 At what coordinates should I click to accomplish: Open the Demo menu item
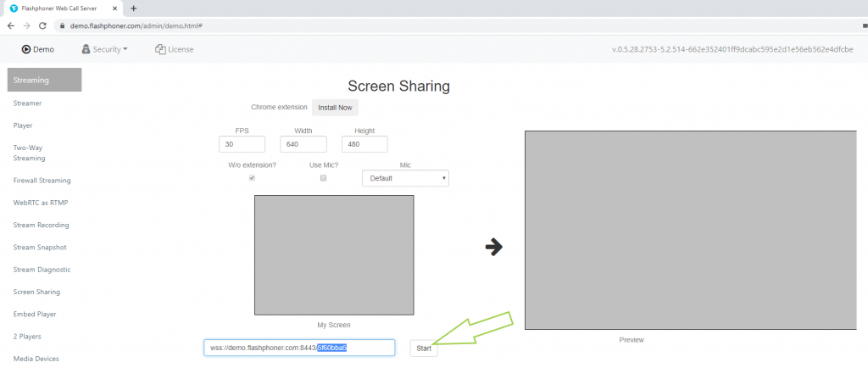pyautogui.click(x=37, y=49)
